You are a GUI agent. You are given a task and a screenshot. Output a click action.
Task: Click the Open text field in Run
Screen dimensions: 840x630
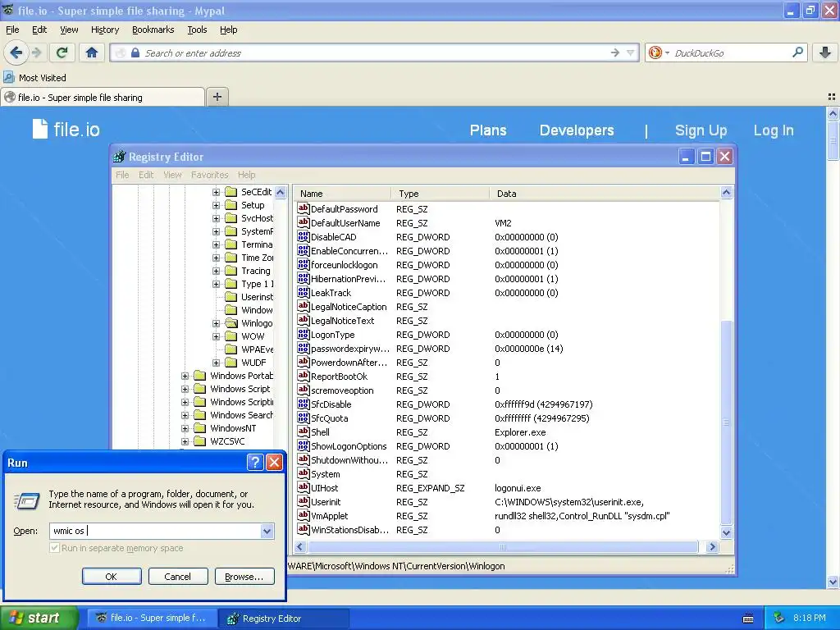(x=155, y=531)
